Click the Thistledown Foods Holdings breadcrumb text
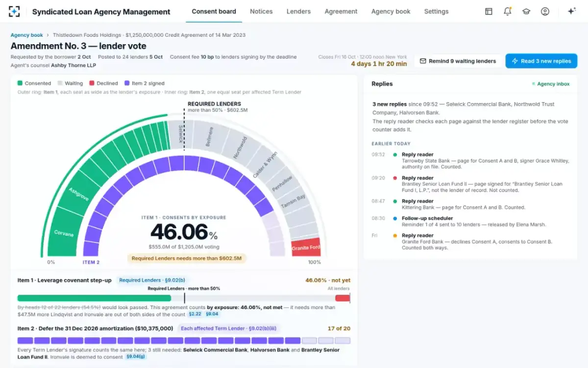This screenshot has height=368, width=588. click(x=87, y=35)
